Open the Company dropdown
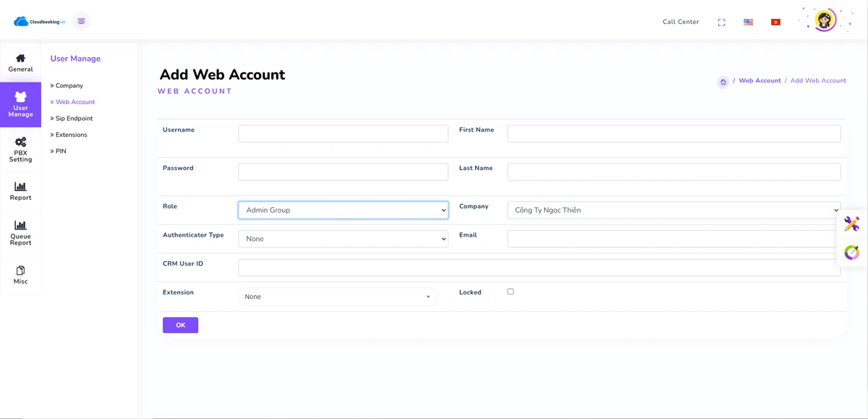The image size is (868, 419). coord(673,210)
